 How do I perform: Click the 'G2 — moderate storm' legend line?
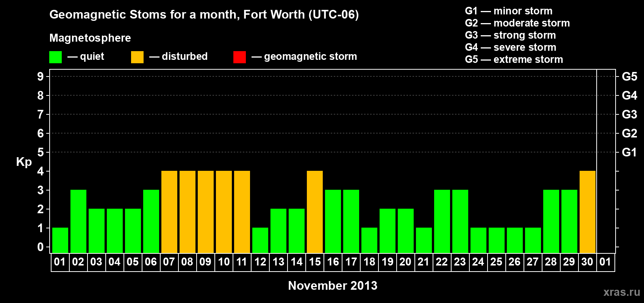(517, 23)
